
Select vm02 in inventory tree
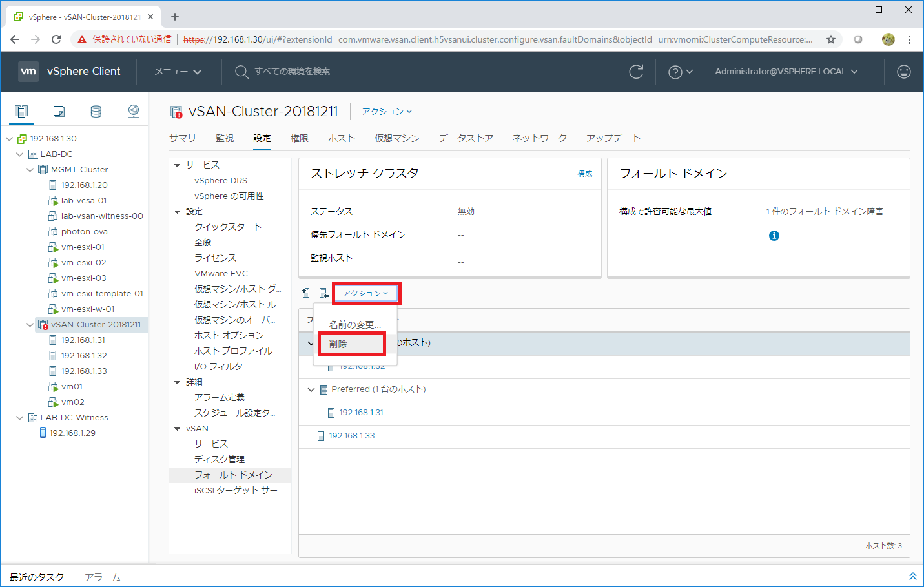pos(73,402)
